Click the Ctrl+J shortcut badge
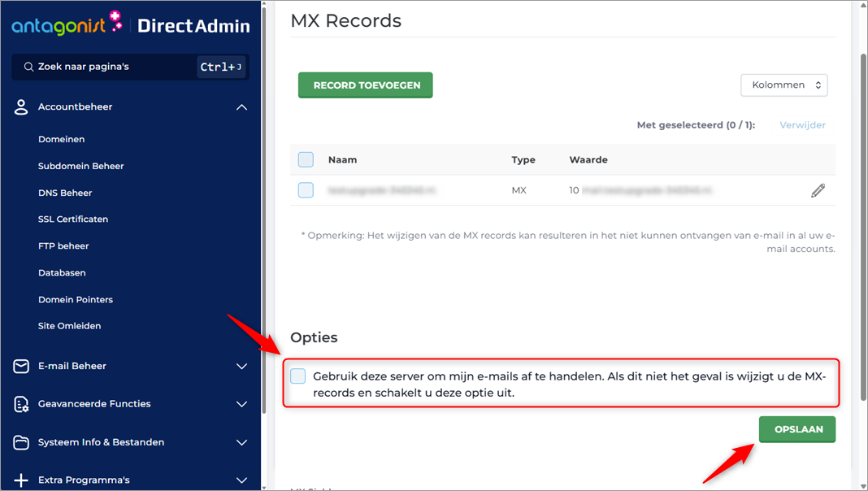 (221, 67)
